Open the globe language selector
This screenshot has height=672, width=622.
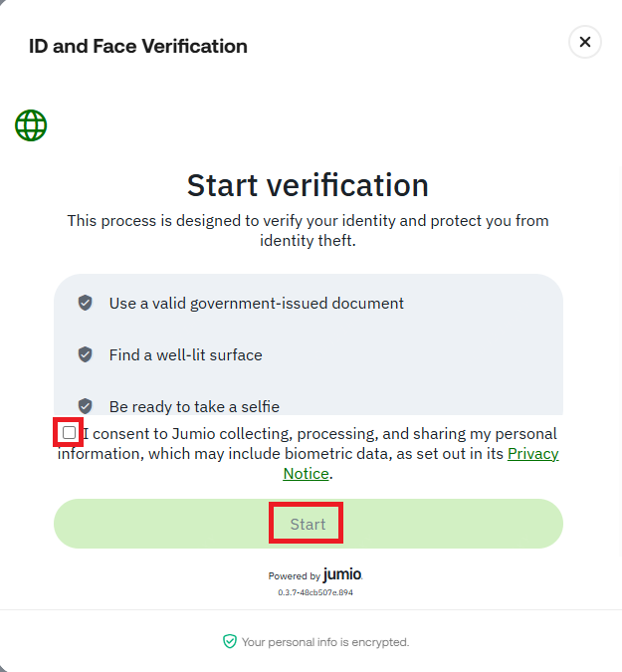point(31,125)
